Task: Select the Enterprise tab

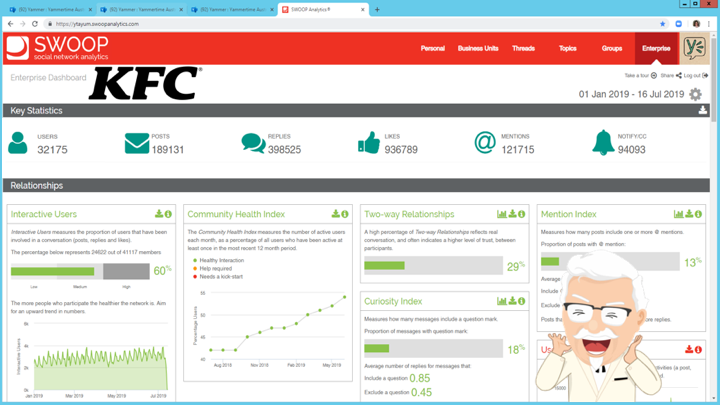Action: click(656, 48)
